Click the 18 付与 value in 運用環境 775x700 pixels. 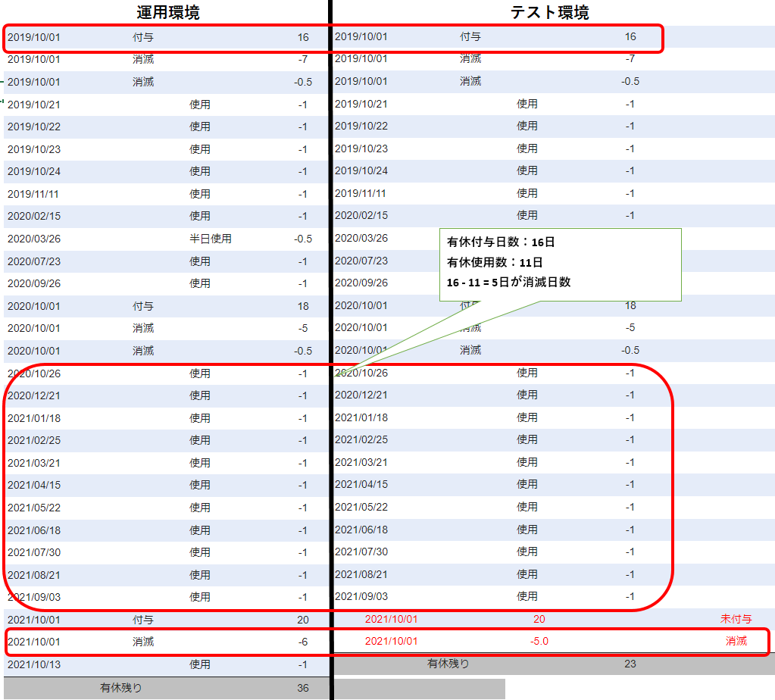pos(303,306)
